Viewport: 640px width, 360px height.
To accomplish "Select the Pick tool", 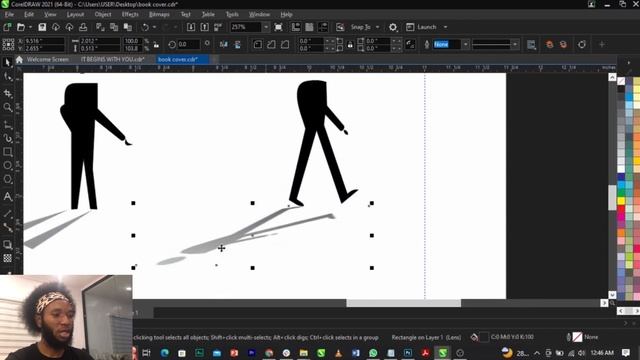I will coord(7,62).
